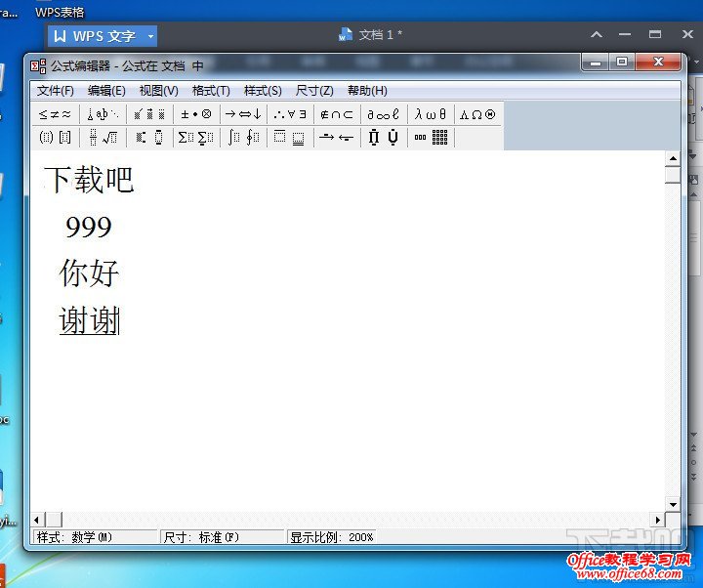The image size is (703, 588).
Task: Click the vertical scrollbar up arrow
Action: (673, 158)
